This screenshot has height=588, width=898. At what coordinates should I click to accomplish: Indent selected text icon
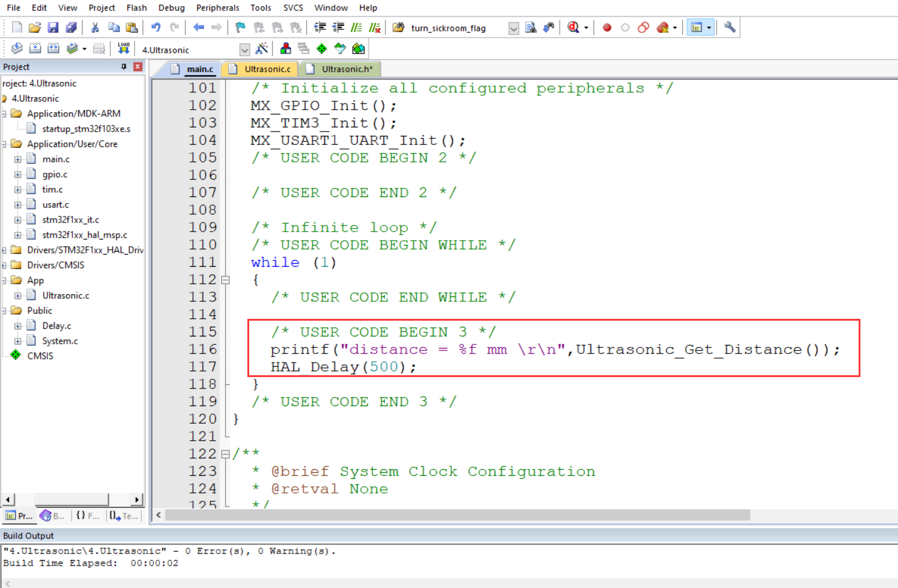pos(320,27)
